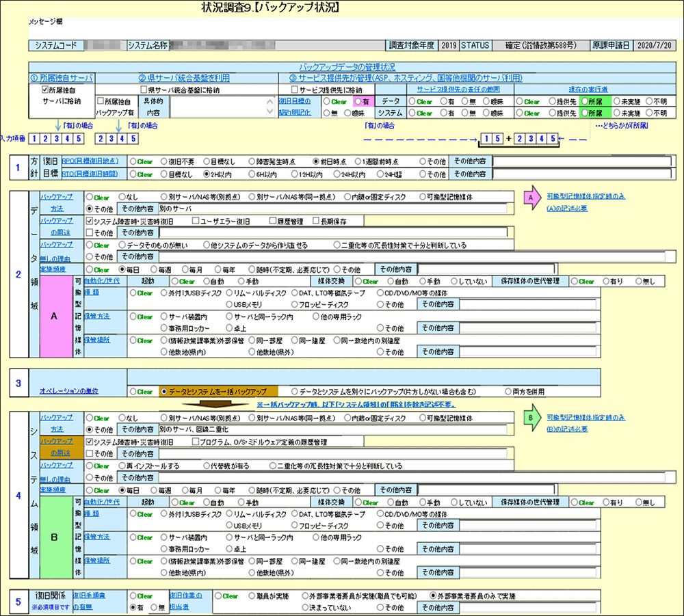This screenshot has width=684, height=616.
Task: Click the field containing 別のサーバ、回線二重化
Action: [x=332, y=429]
